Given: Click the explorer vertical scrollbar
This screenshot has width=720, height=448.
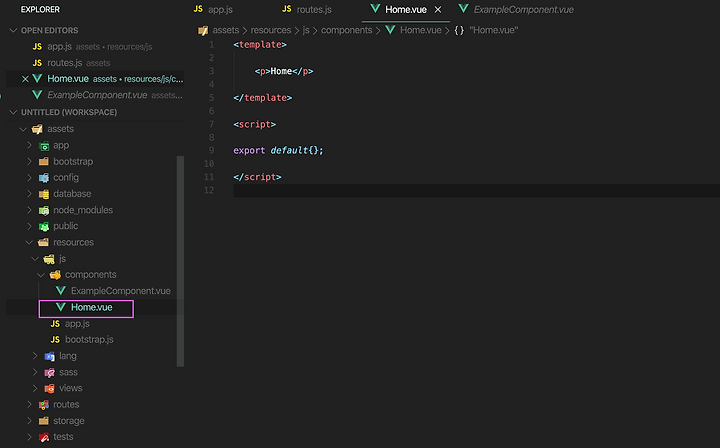Looking at the screenshot, I should pyautogui.click(x=180, y=261).
